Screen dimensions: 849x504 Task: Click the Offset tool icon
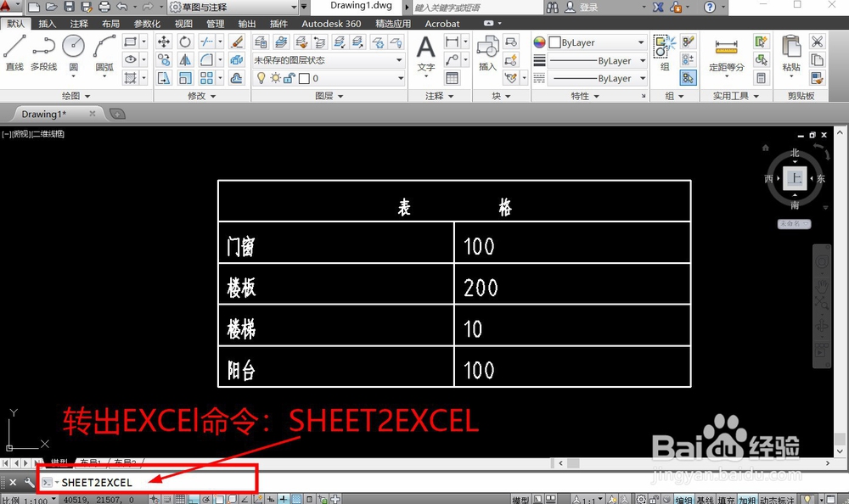click(237, 78)
